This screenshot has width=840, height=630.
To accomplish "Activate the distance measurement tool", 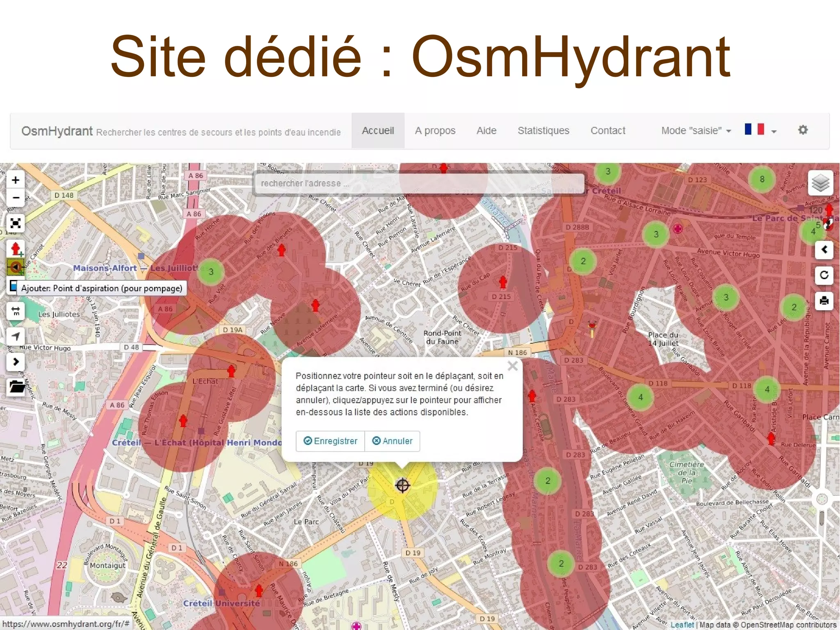I will point(16,311).
